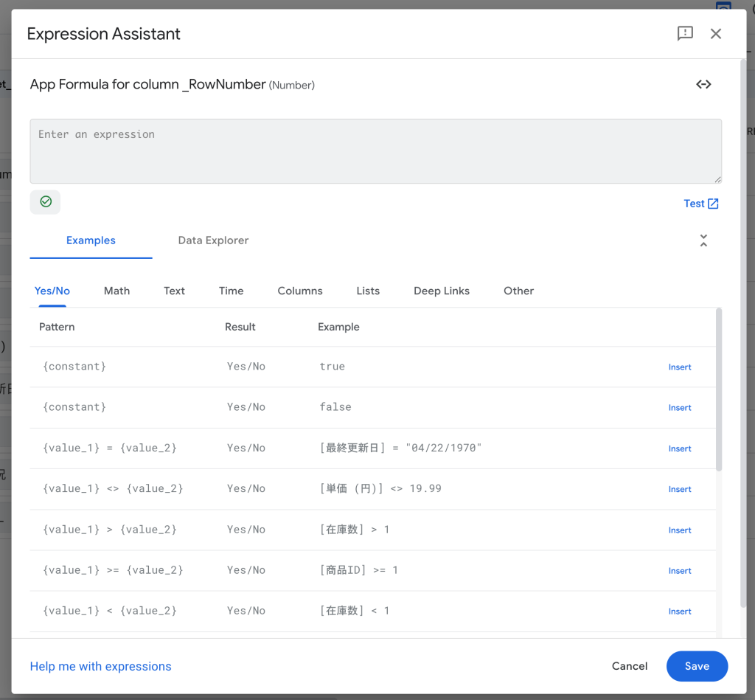The height and width of the screenshot is (700, 755).
Task: Click the examples list vertical scrollbar
Action: click(x=719, y=389)
